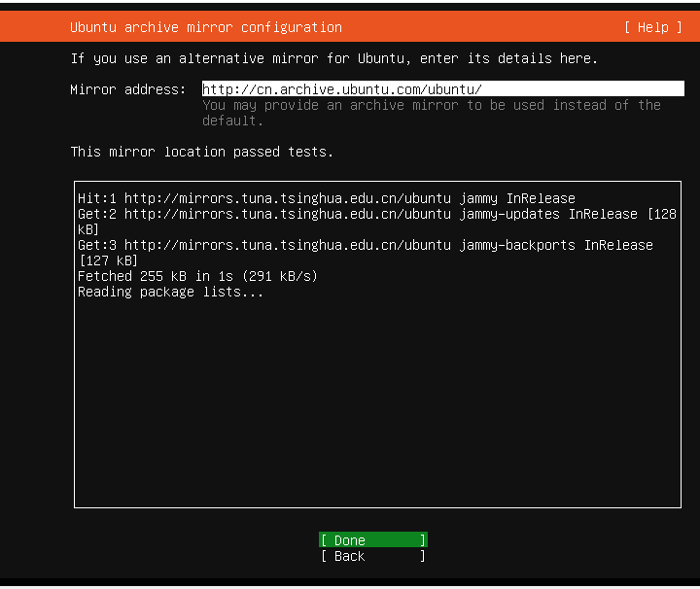Select the Back button

point(373,556)
